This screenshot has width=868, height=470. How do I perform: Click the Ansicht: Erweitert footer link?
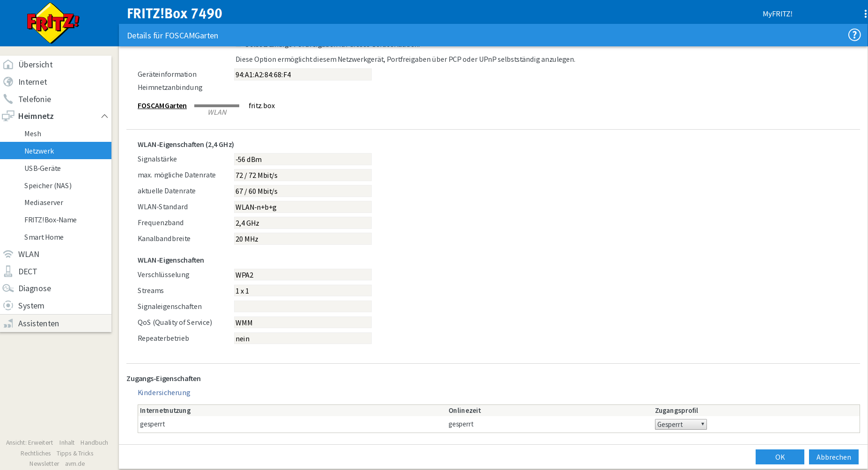29,443
